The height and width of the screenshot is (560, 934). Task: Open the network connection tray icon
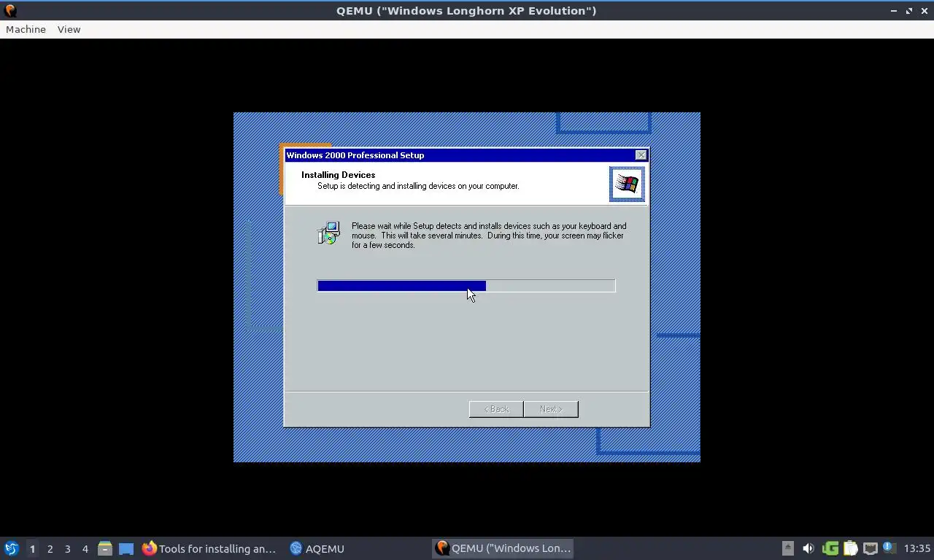tap(870, 548)
